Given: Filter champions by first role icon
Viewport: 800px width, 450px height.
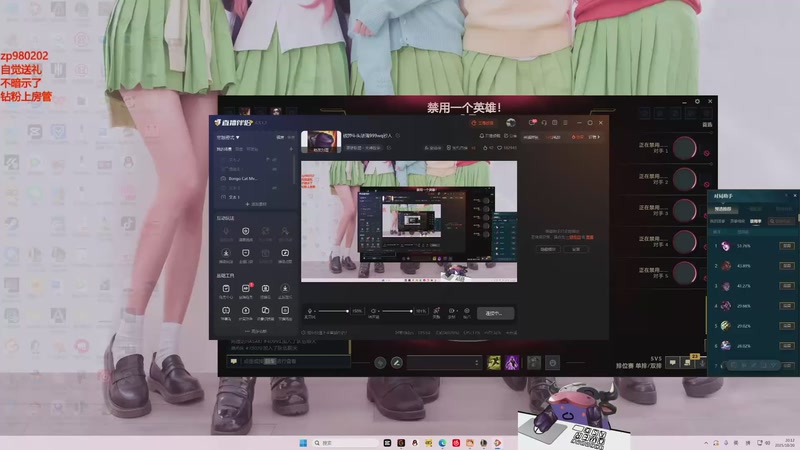Looking at the screenshot, I should (x=645, y=113).
